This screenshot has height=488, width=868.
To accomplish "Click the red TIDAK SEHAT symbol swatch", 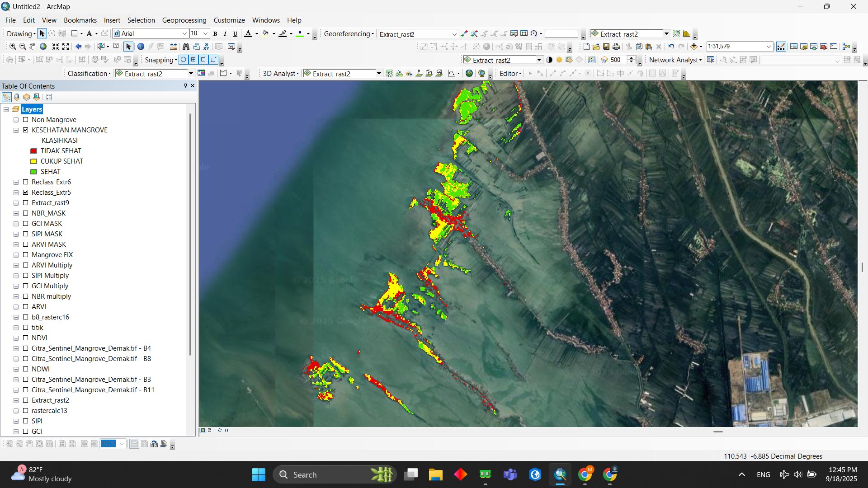I will click(x=33, y=151).
